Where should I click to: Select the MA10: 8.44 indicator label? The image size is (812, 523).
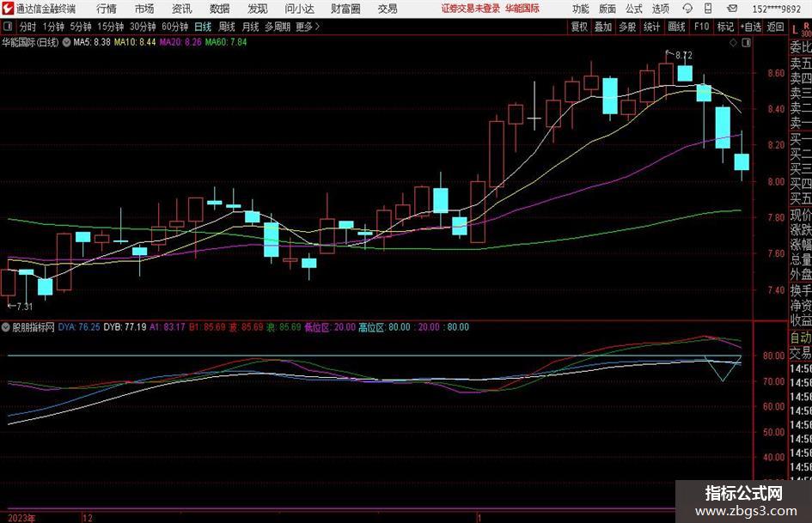(x=135, y=42)
